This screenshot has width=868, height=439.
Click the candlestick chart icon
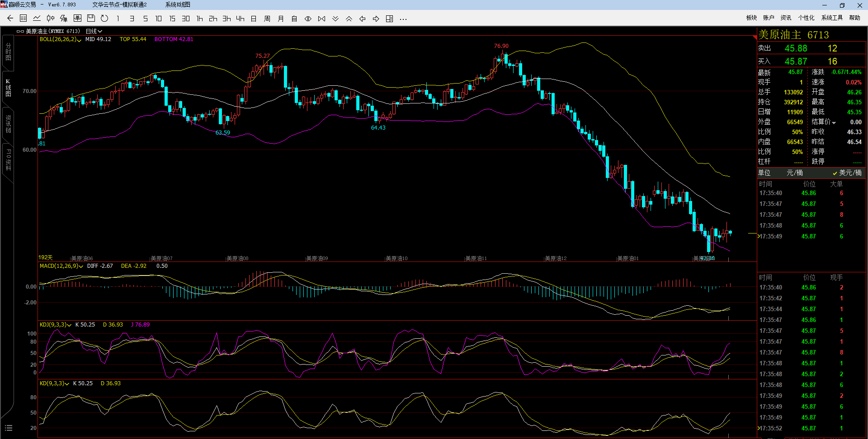51,19
